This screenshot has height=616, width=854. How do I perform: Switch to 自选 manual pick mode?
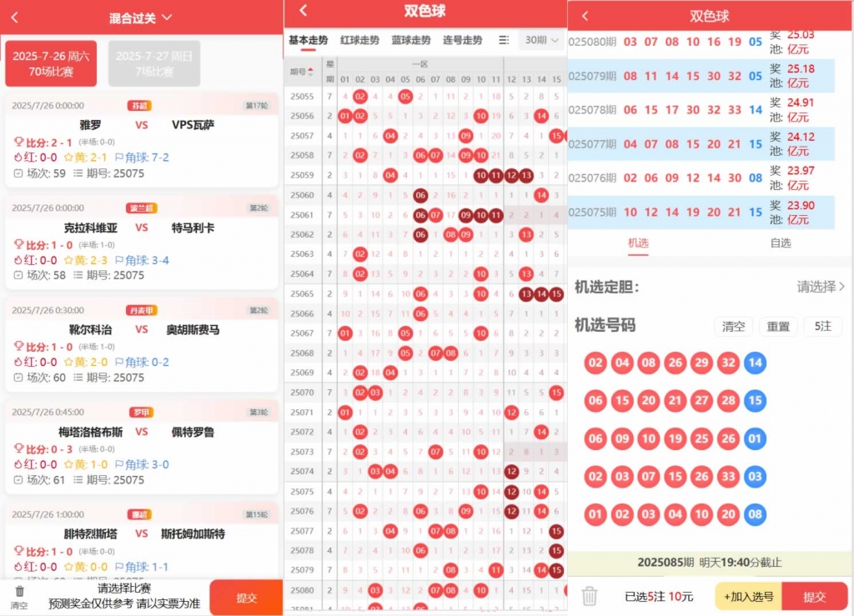click(x=780, y=243)
